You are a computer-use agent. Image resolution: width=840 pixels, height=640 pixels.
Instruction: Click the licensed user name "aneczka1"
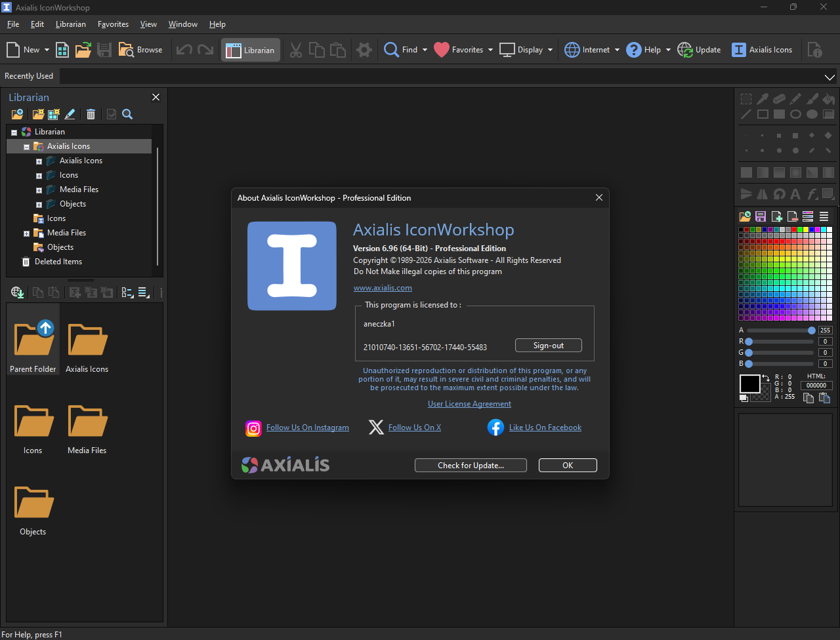click(379, 324)
